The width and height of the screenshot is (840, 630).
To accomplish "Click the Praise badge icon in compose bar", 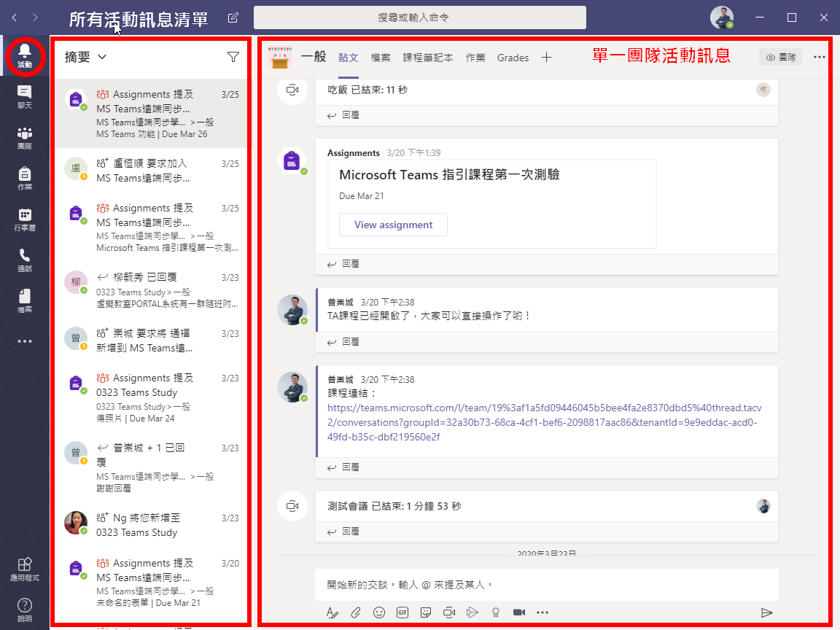I will tap(496, 612).
